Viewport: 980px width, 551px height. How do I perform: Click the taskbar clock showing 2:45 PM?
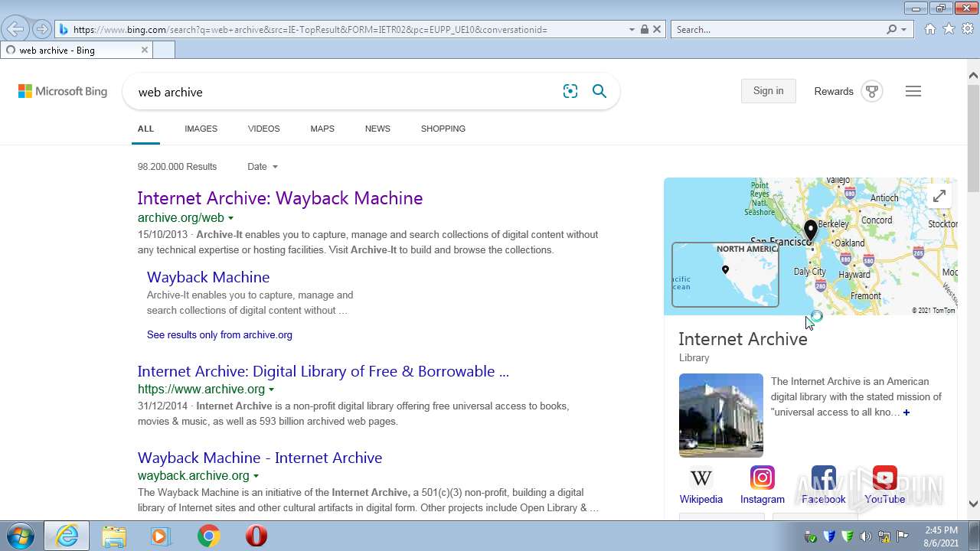click(941, 536)
